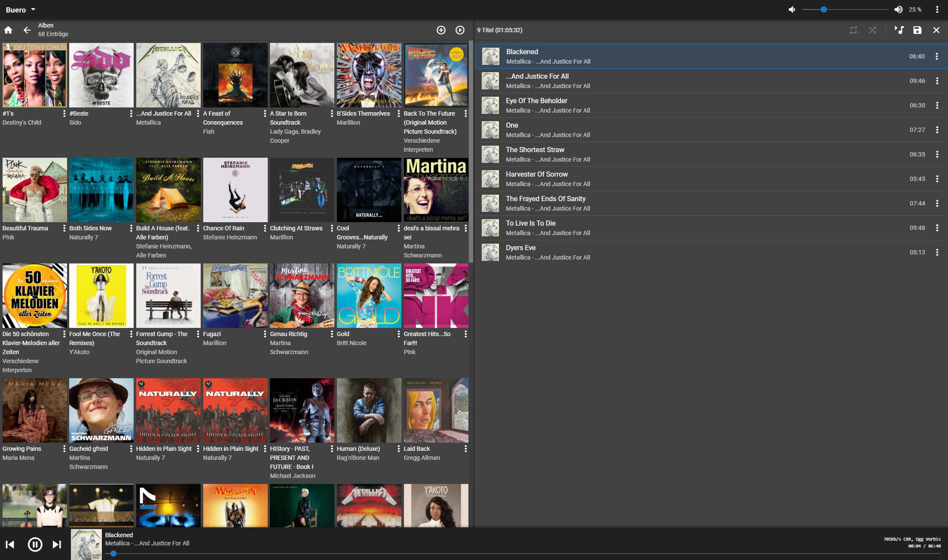The height and width of the screenshot is (560, 948).
Task: Select Eye Of The Beholder in queue
Action: click(711, 105)
